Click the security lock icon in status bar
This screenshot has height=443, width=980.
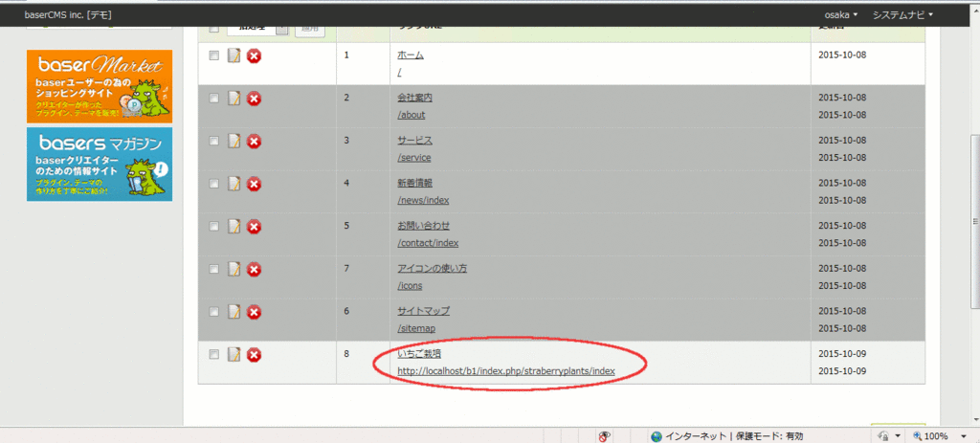(883, 436)
